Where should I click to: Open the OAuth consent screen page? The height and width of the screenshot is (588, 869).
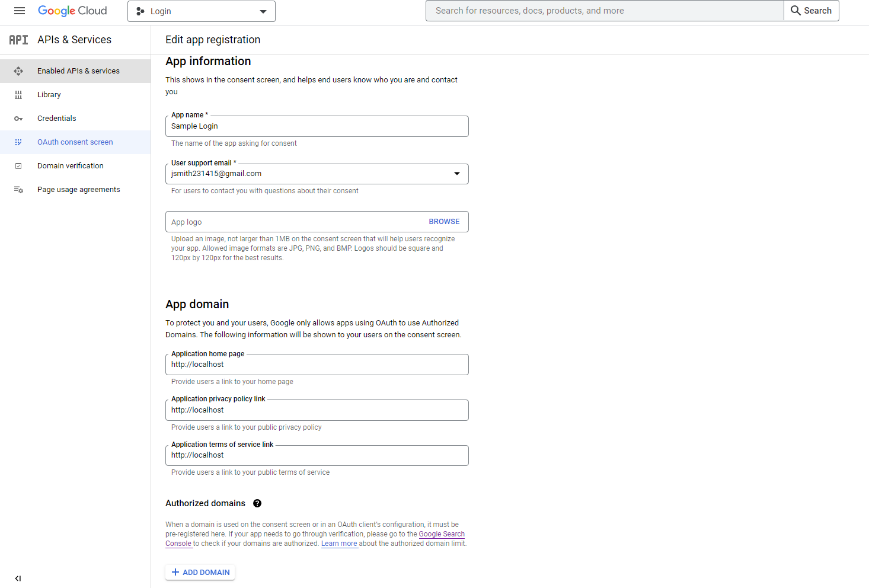[75, 142]
